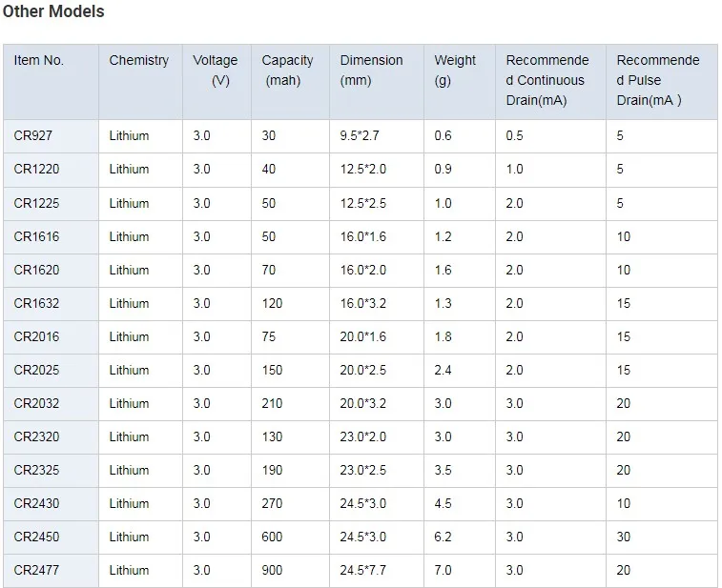The image size is (722, 588).
Task: Select the Voltage (V) column header
Action: pyautogui.click(x=216, y=71)
